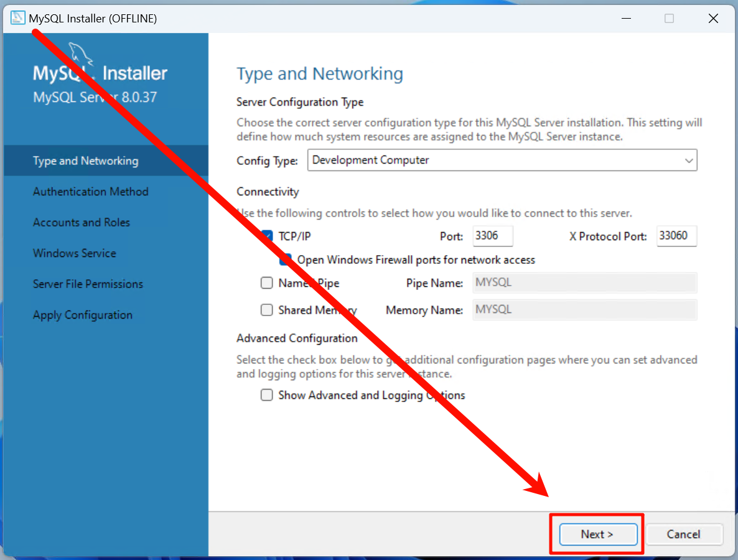Click the Server Configuration Type label
The height and width of the screenshot is (560, 738).
(x=300, y=102)
